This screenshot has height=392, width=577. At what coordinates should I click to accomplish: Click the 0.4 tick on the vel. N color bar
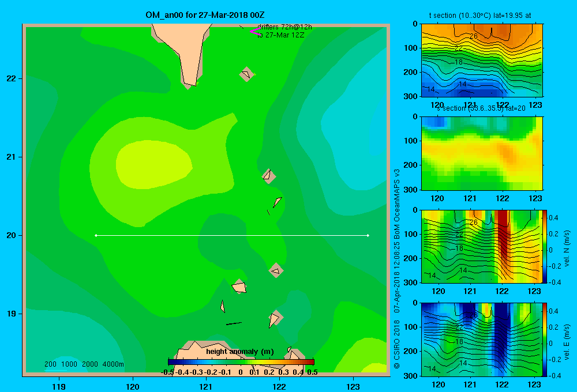[x=553, y=218]
